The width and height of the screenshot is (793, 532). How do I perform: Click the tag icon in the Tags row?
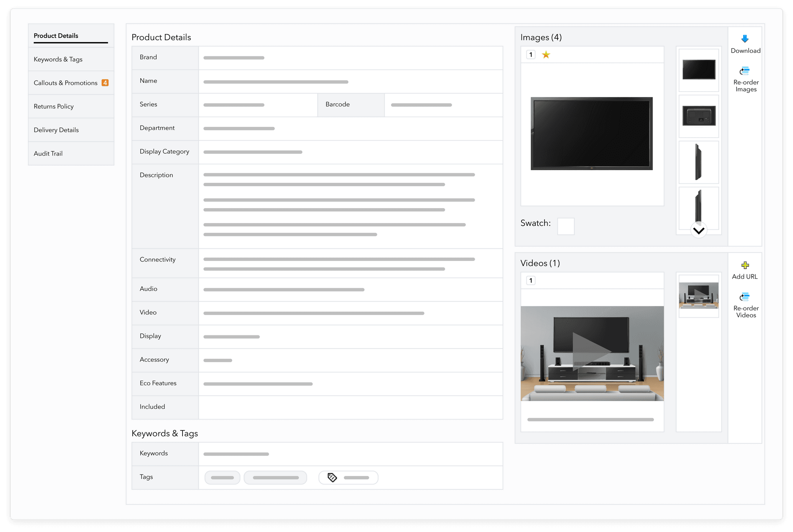pyautogui.click(x=331, y=478)
